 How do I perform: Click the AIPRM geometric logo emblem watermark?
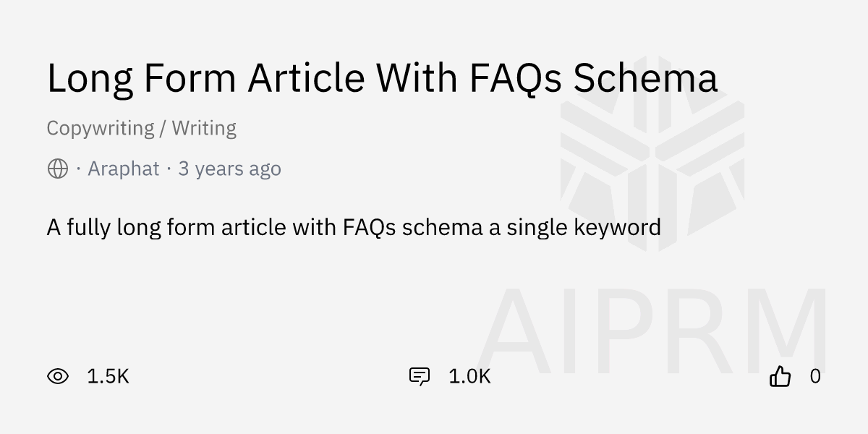click(652, 152)
